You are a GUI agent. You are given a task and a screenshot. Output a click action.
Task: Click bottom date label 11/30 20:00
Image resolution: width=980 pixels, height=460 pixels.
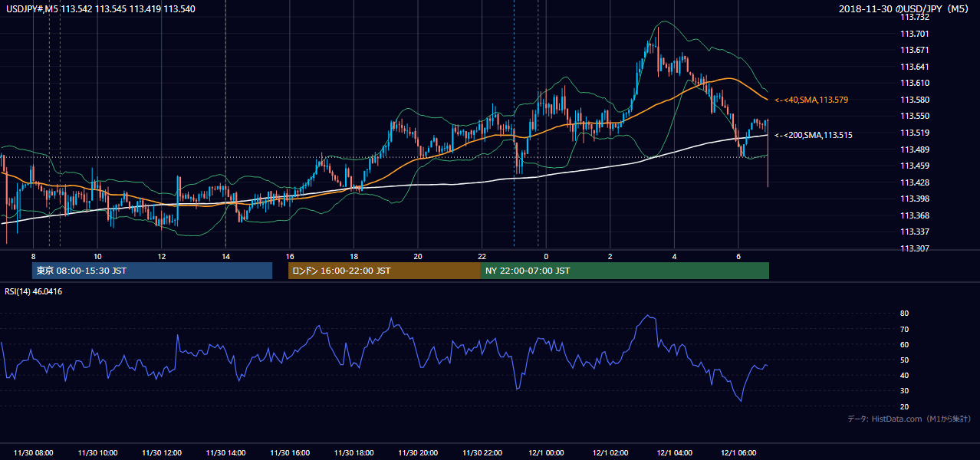pos(418,453)
